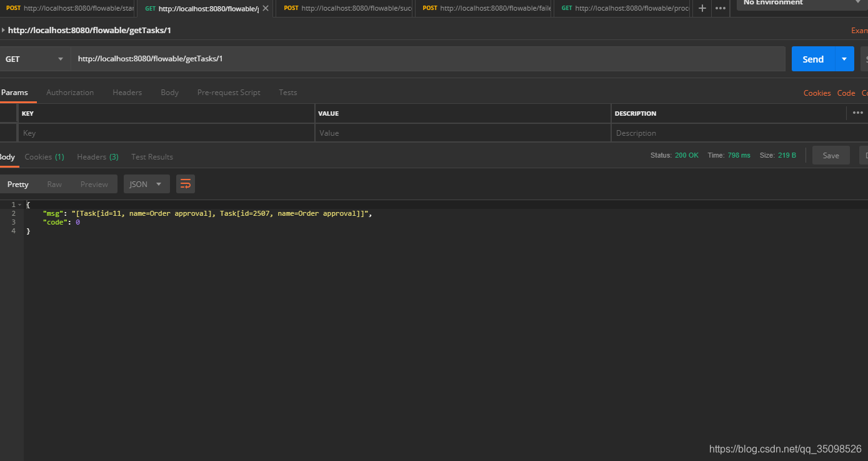
Task: Click the Time 798 ms value
Action: tap(739, 155)
